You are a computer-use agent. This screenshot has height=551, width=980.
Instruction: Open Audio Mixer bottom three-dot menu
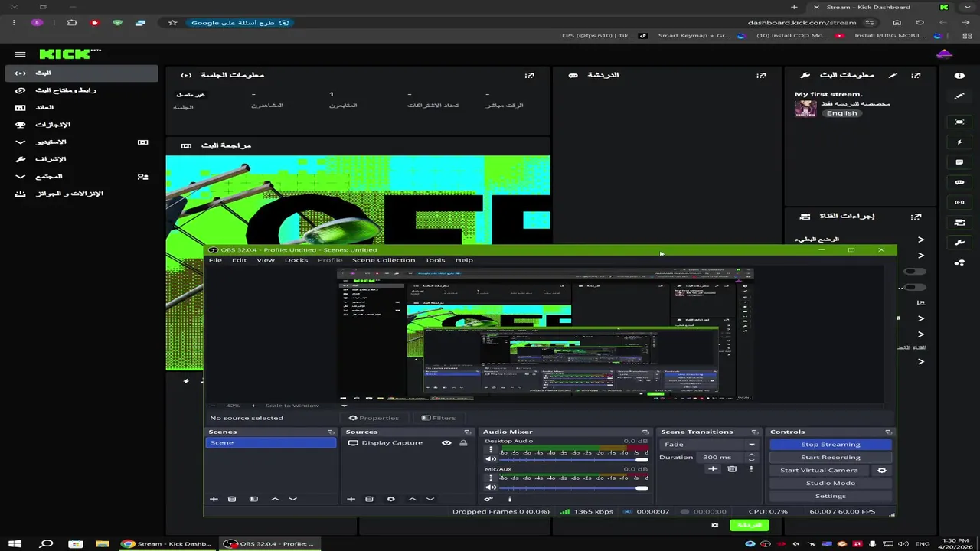510,499
